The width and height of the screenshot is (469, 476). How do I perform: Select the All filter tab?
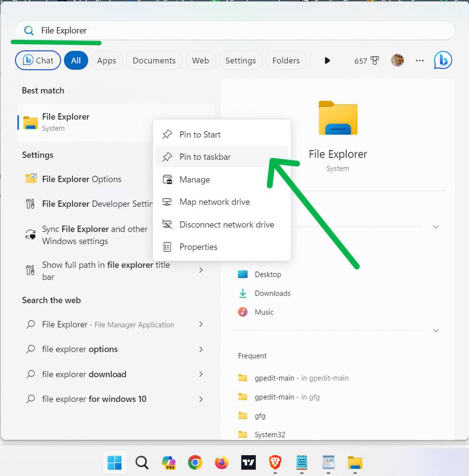click(x=76, y=60)
